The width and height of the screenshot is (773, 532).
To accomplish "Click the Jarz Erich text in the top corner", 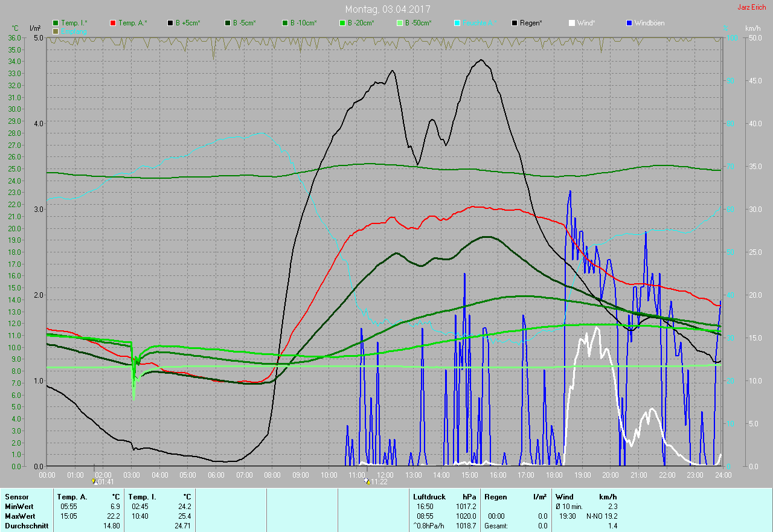I will coord(752,8).
